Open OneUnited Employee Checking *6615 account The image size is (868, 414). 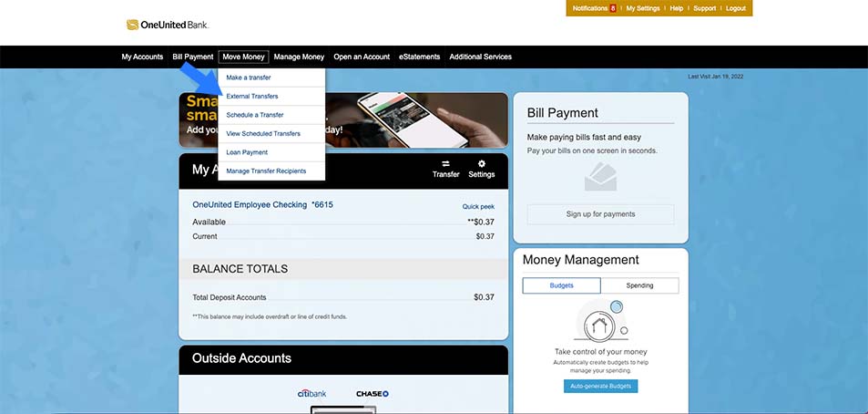pyautogui.click(x=263, y=204)
